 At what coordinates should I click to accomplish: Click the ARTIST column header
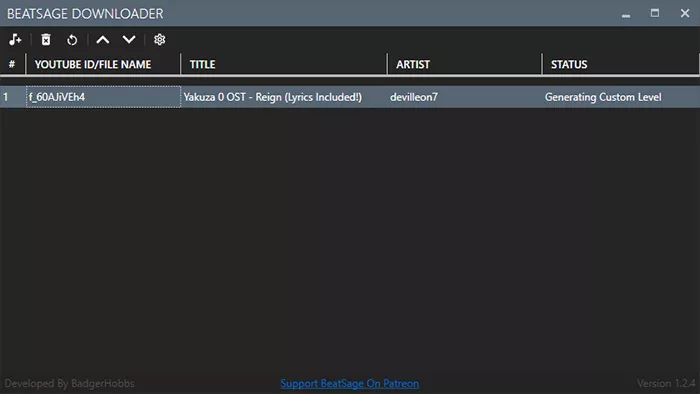click(x=465, y=64)
